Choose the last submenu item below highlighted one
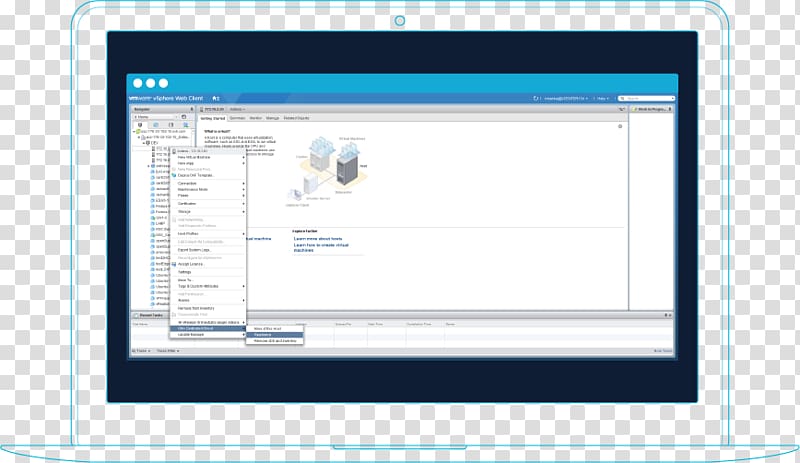This screenshot has width=800, height=463. pyautogui.click(x=274, y=341)
